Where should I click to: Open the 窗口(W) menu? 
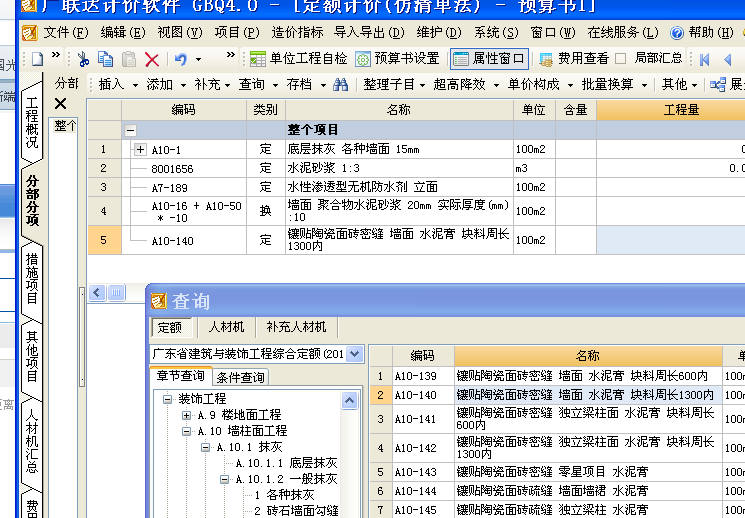point(553,32)
